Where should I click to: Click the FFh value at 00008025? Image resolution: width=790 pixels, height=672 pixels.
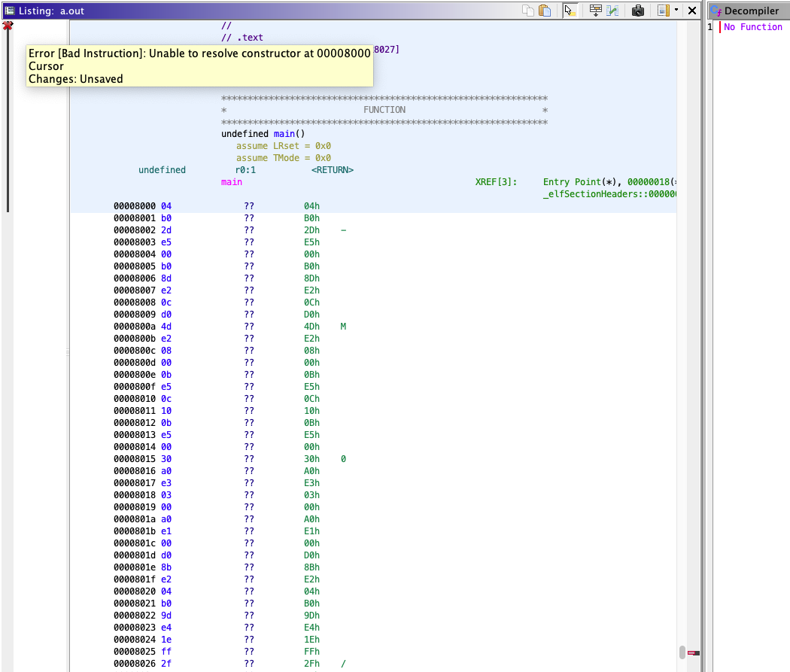tap(311, 652)
